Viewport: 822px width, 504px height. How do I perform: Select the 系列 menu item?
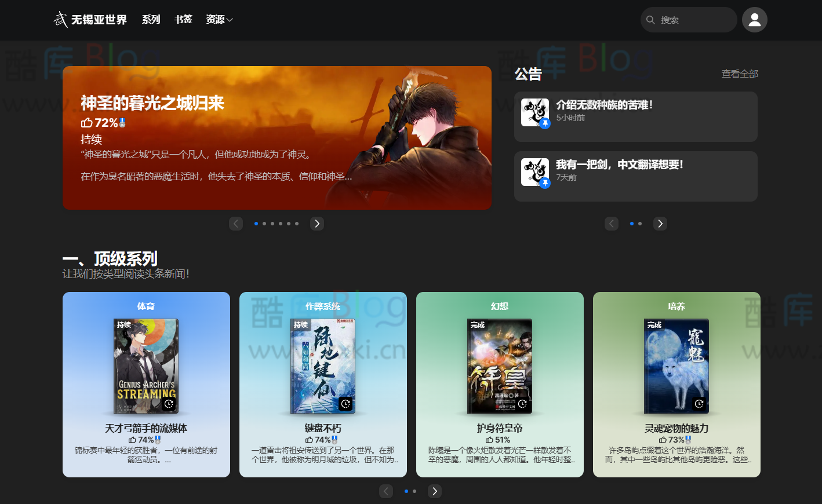click(x=151, y=19)
